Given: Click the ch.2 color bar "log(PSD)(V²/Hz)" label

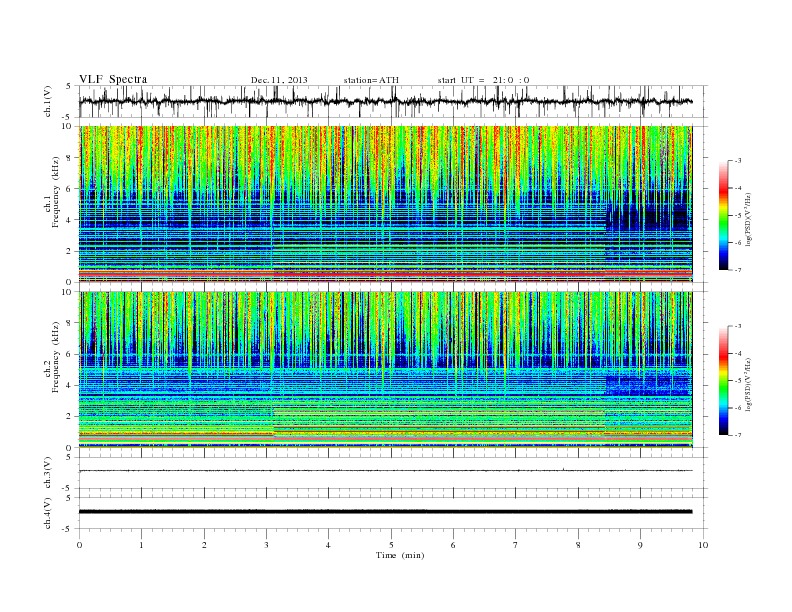Looking at the screenshot, I should click(x=749, y=384).
